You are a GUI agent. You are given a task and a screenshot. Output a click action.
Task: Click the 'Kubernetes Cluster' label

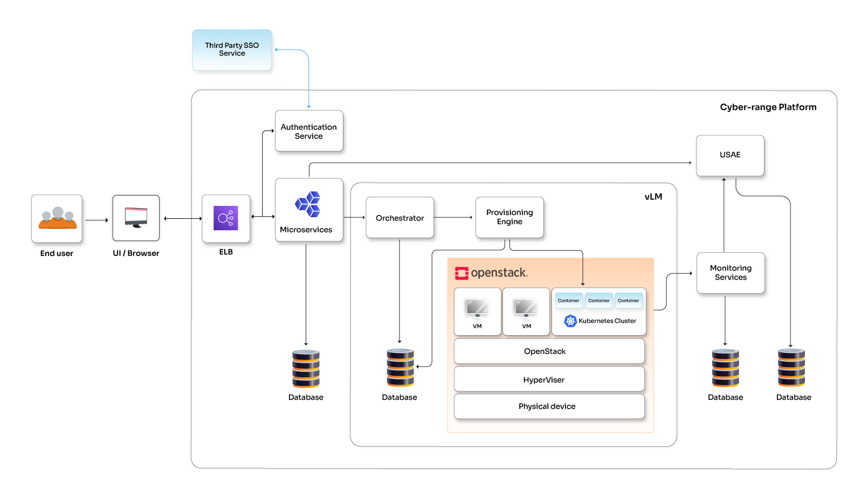click(x=607, y=321)
